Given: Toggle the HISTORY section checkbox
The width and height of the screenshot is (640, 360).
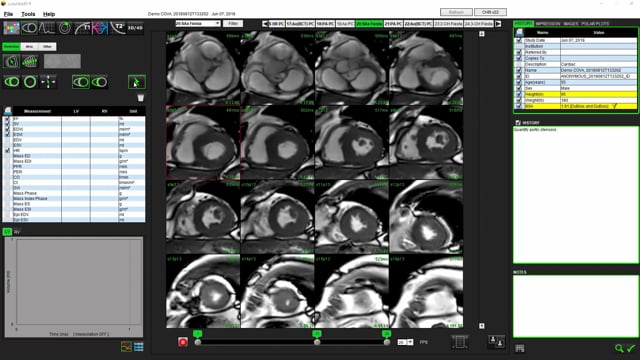Looking at the screenshot, I should [518, 122].
